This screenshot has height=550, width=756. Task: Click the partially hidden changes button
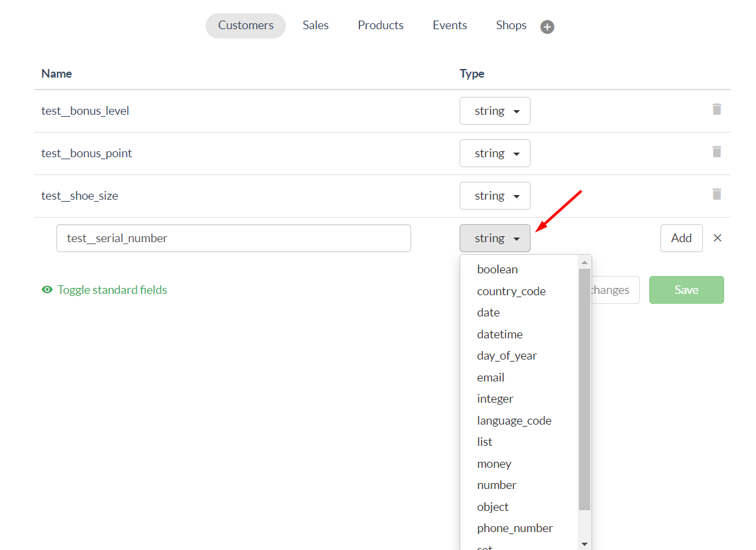tap(615, 290)
